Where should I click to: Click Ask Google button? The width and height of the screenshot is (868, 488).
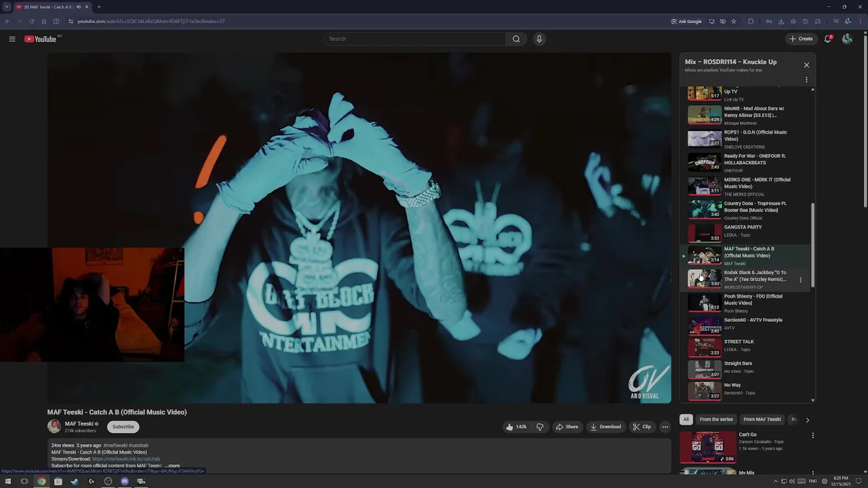[686, 21]
